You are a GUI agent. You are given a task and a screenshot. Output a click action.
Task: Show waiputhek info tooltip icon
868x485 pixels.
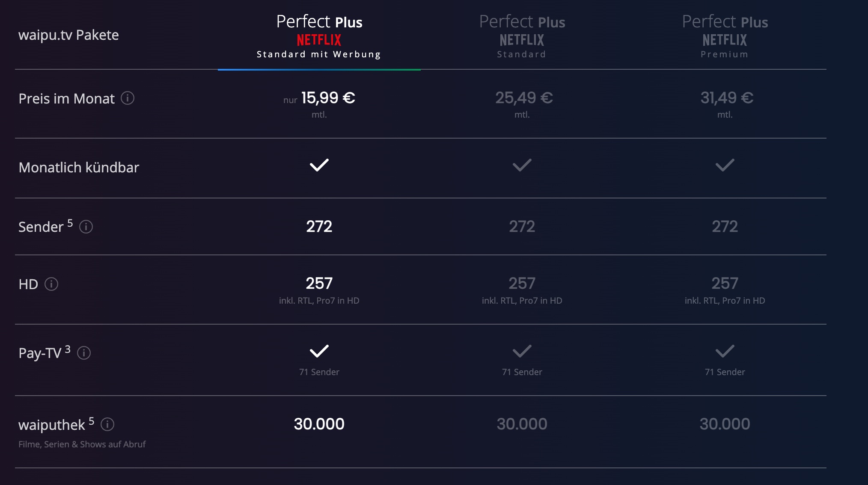(x=107, y=424)
